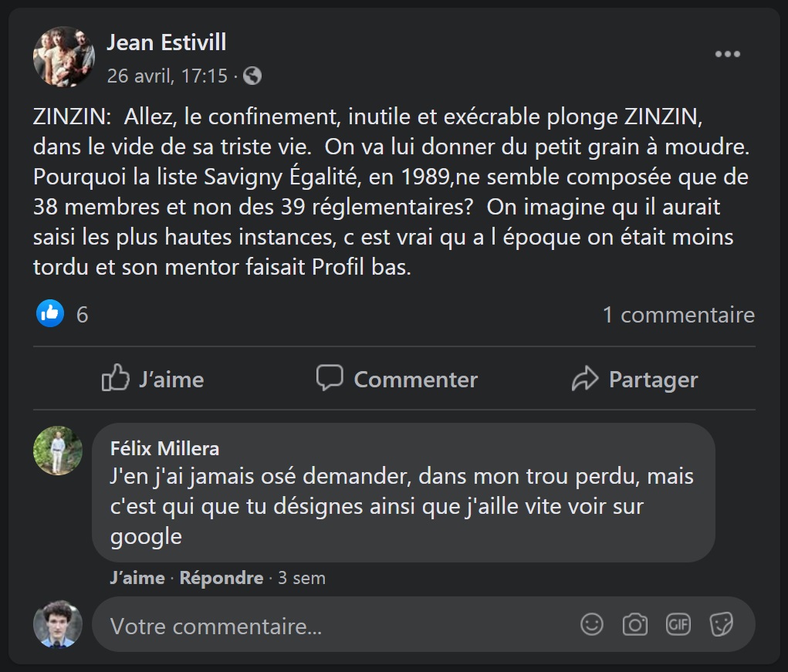Insert a GIF using the GIF icon
Screen dimensions: 788x672
pyautogui.click(x=678, y=624)
